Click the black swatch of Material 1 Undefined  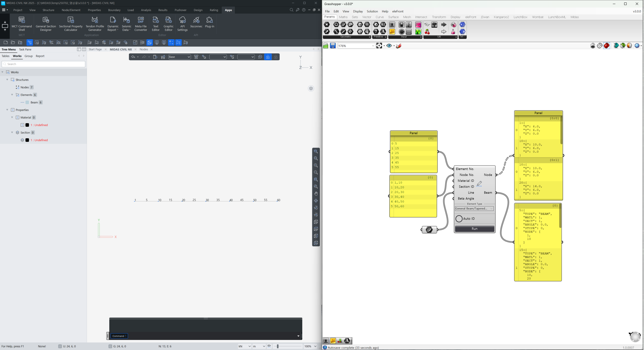[x=27, y=125]
